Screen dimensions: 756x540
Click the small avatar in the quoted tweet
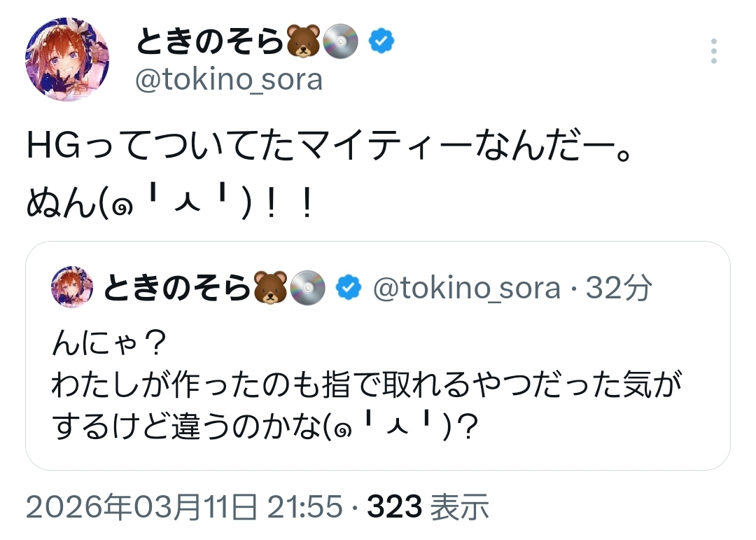coord(73,287)
